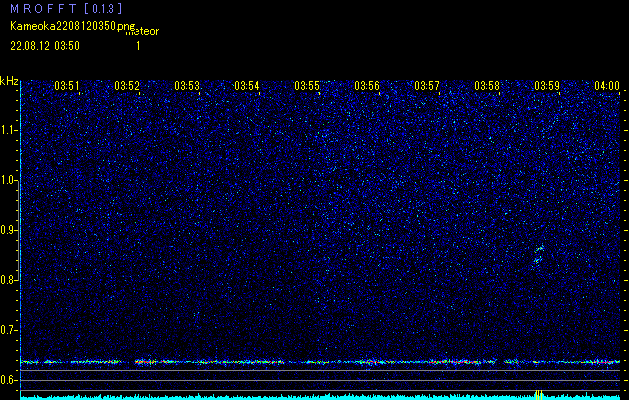629x400 pixels.
Task: Click the 03:52 time axis label
Action: coord(127,85)
